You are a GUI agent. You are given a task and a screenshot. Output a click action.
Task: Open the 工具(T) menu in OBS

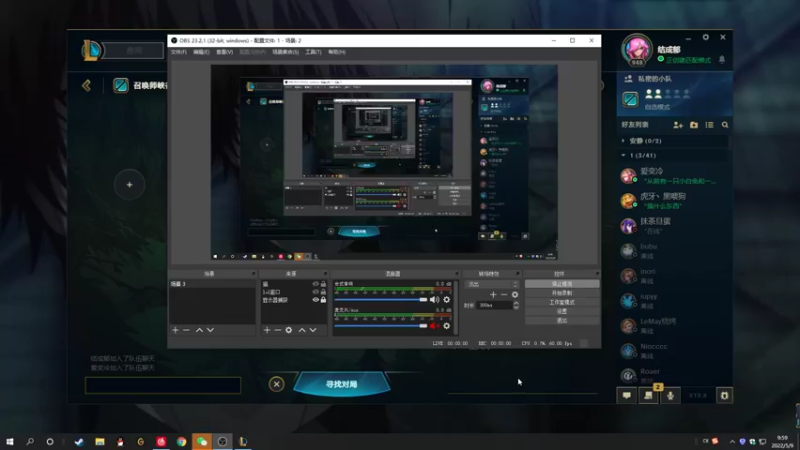tap(313, 52)
